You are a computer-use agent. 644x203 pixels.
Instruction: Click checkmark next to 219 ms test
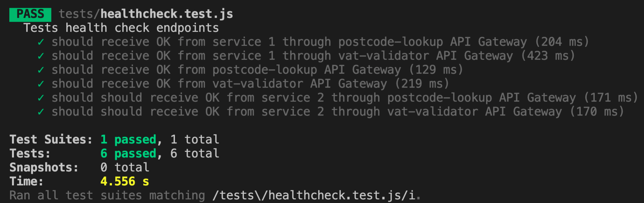pyautogui.click(x=41, y=84)
